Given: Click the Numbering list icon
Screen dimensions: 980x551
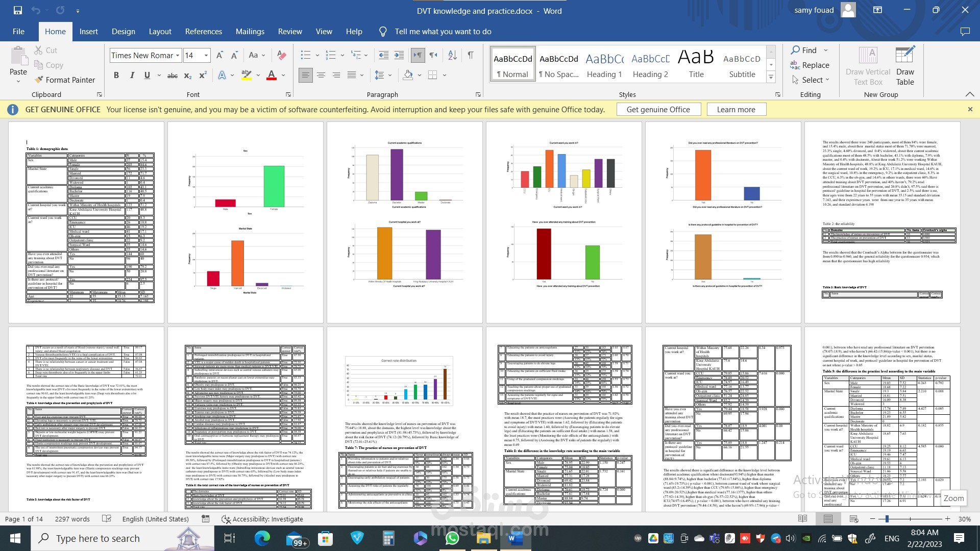Looking at the screenshot, I should [331, 55].
